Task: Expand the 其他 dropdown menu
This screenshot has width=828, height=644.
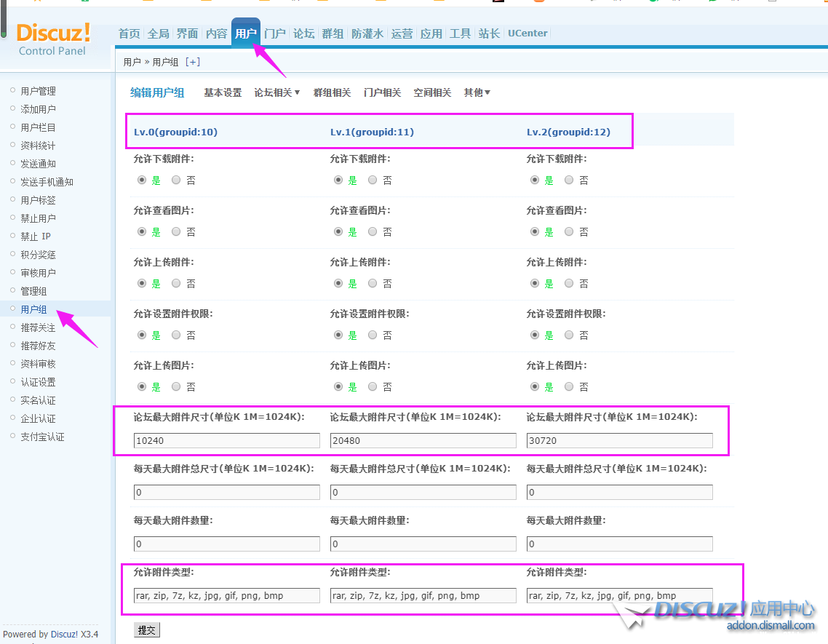Action: [477, 93]
